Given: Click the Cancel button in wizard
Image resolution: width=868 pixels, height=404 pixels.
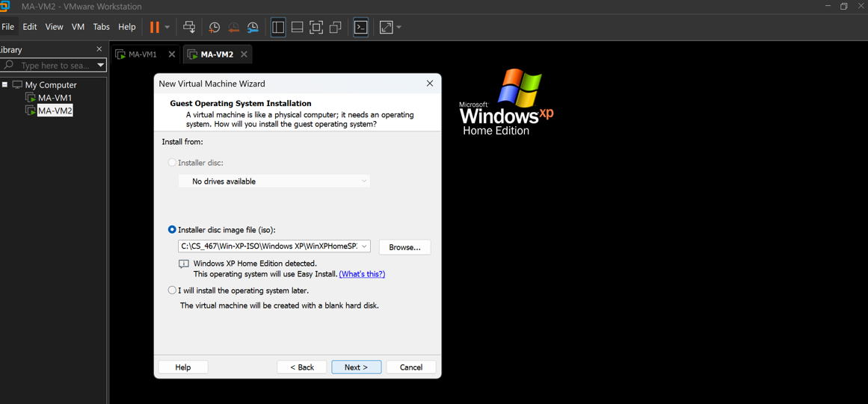Looking at the screenshot, I should click(410, 367).
